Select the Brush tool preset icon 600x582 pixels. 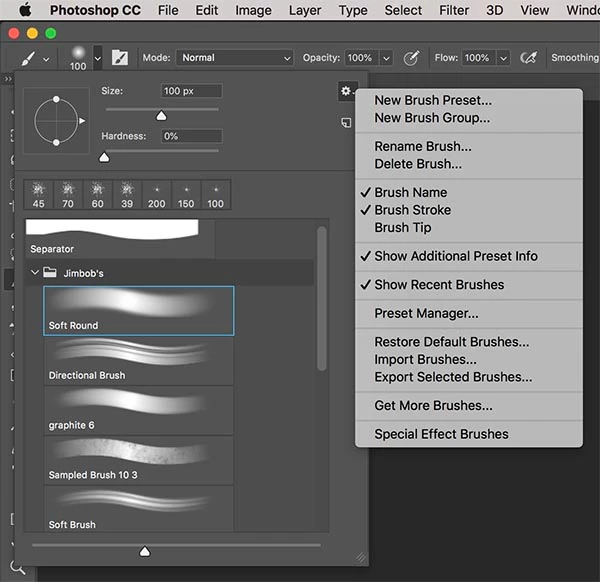(28, 59)
